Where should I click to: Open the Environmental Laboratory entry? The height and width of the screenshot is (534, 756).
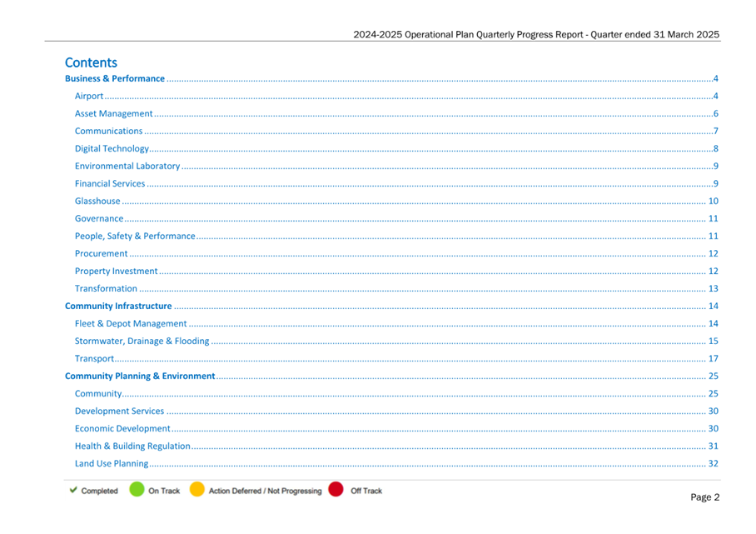396,166
